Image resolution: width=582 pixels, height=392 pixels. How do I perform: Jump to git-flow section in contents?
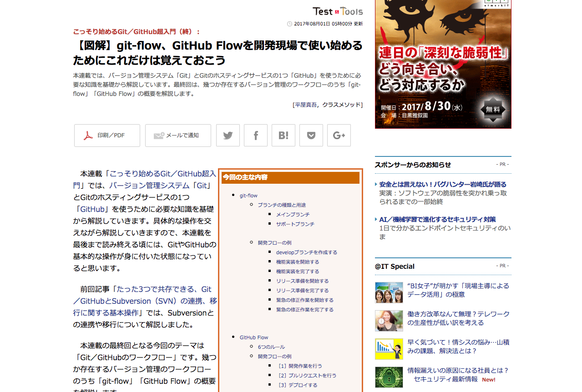pyautogui.click(x=248, y=196)
